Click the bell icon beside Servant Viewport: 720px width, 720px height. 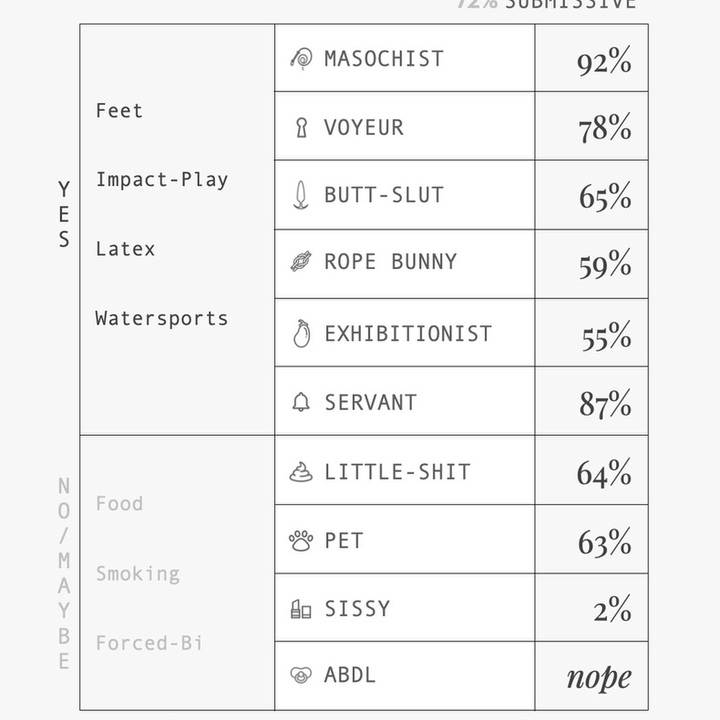[301, 402]
